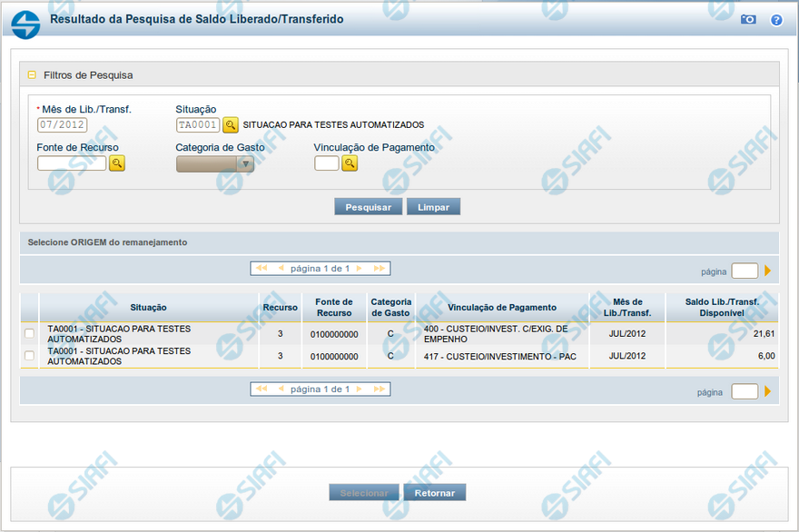Screen dimensions: 799x532
Task: Click the camera screenshot icon
Action: pyautogui.click(x=748, y=19)
